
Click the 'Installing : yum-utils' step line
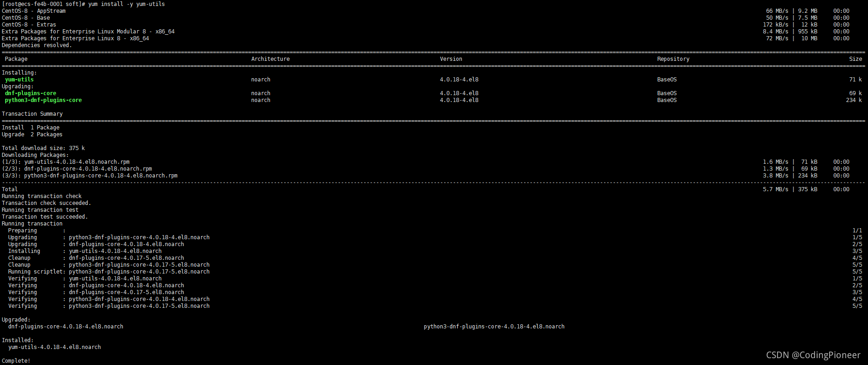pyautogui.click(x=85, y=251)
